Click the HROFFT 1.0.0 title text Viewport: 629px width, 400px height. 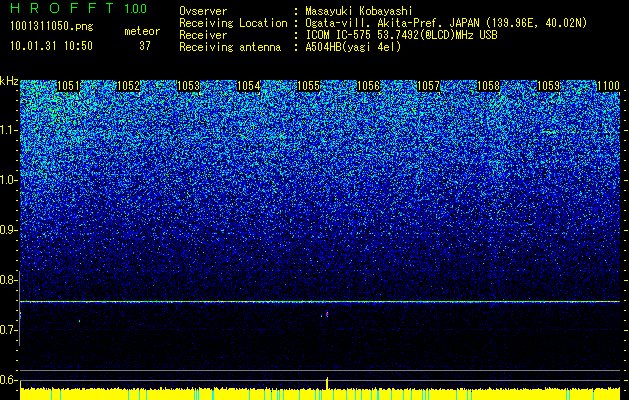78,8
